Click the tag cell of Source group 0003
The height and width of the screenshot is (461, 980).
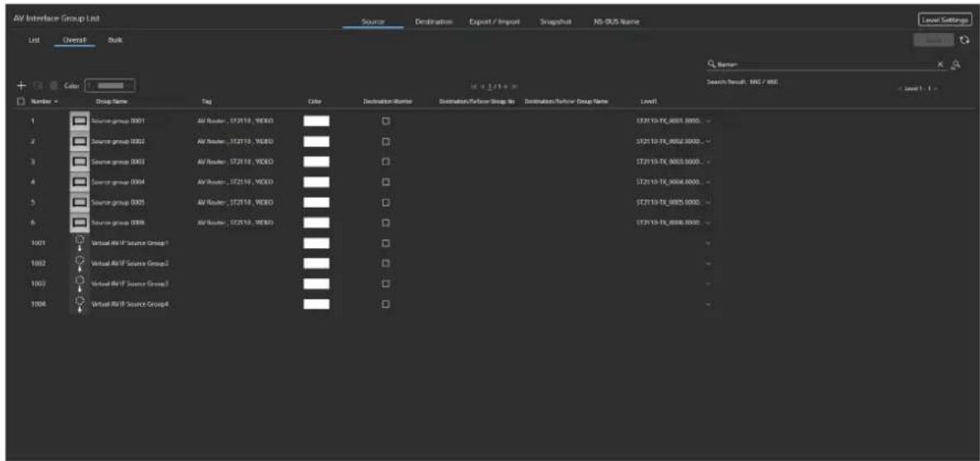(235, 161)
